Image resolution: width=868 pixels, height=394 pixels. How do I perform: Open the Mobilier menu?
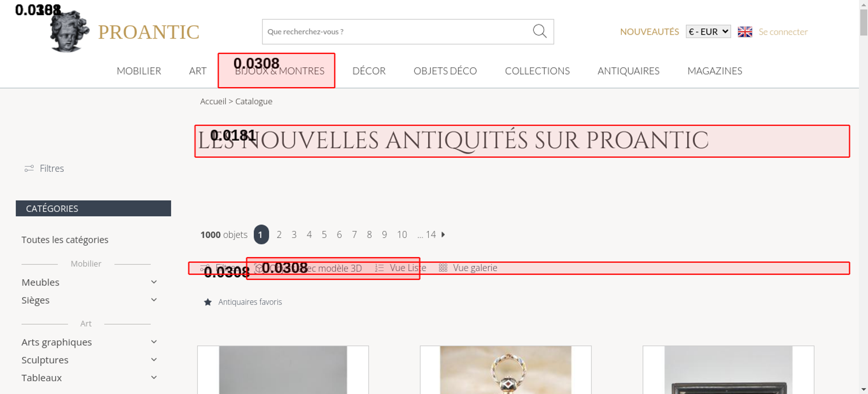point(139,71)
